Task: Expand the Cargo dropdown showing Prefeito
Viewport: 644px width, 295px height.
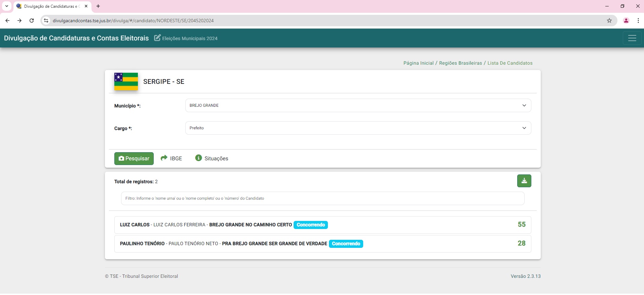Action: (x=358, y=128)
